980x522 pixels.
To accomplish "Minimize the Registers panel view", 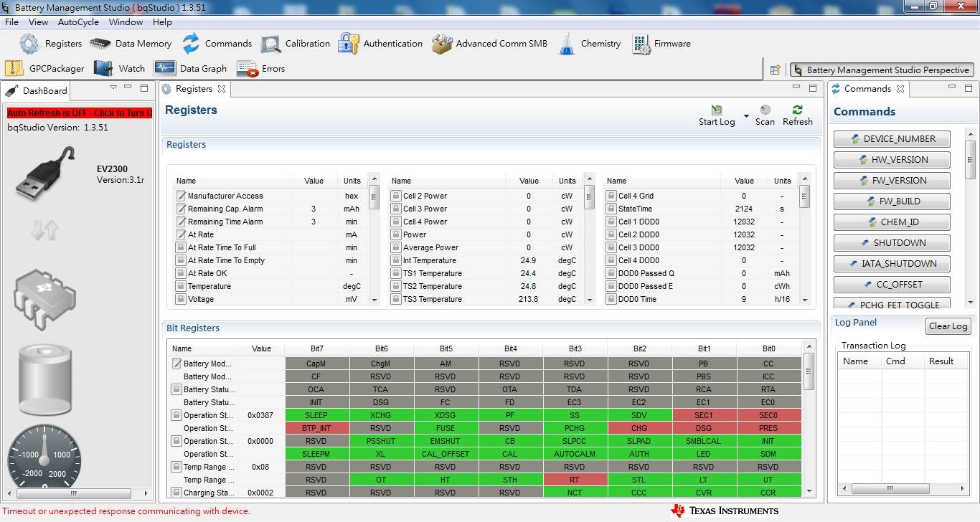I will pyautogui.click(x=796, y=88).
